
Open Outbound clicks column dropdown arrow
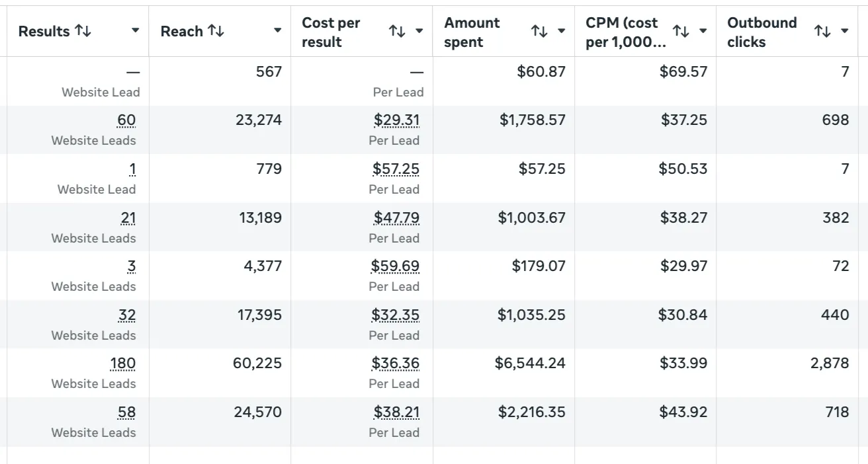(845, 31)
